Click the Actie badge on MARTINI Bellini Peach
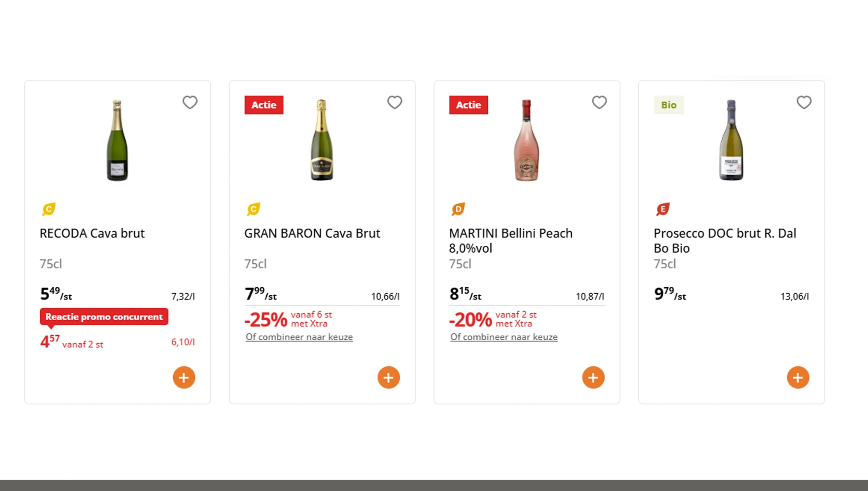The image size is (868, 491). [x=468, y=105]
